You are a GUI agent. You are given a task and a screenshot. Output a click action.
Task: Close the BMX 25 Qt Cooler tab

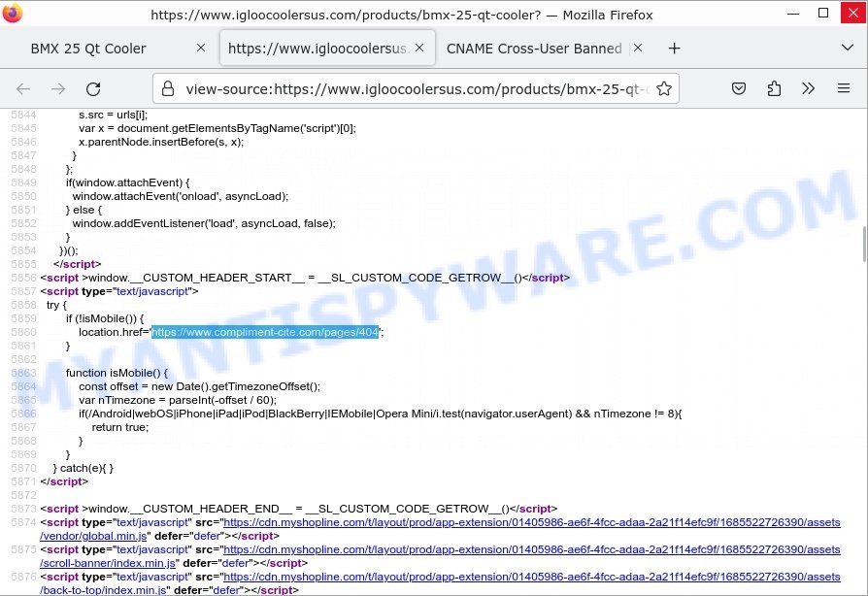click(201, 49)
